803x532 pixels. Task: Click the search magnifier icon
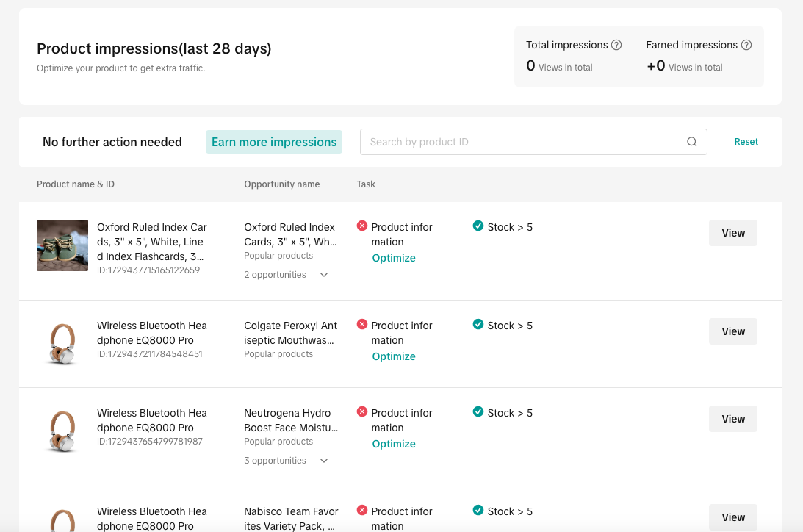point(691,142)
